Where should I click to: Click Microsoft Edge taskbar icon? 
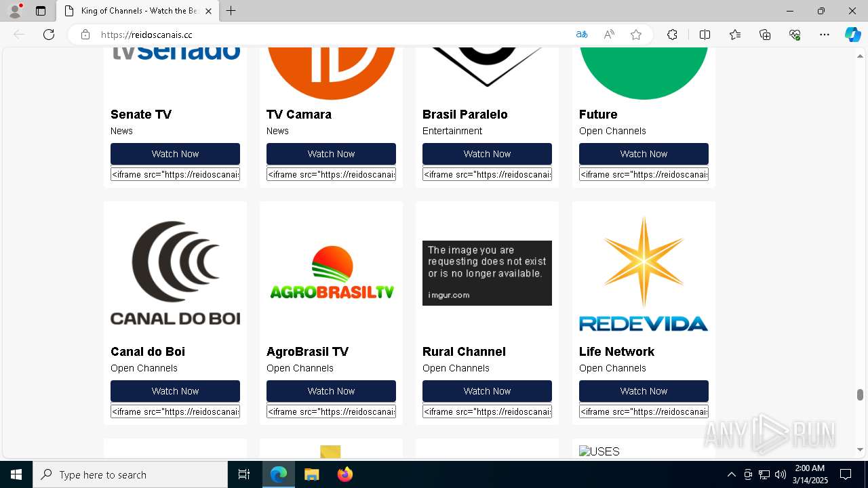tap(279, 474)
